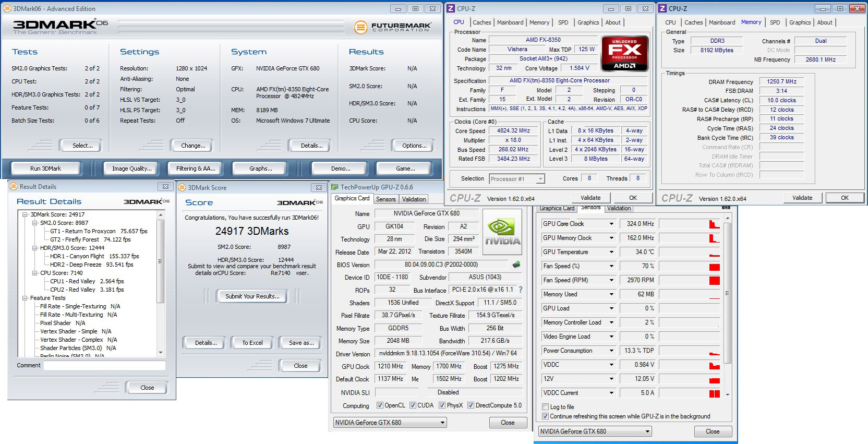Click the Sensors list scrollbar down arrow
Viewport: 868px width, 444px height.
(x=728, y=394)
